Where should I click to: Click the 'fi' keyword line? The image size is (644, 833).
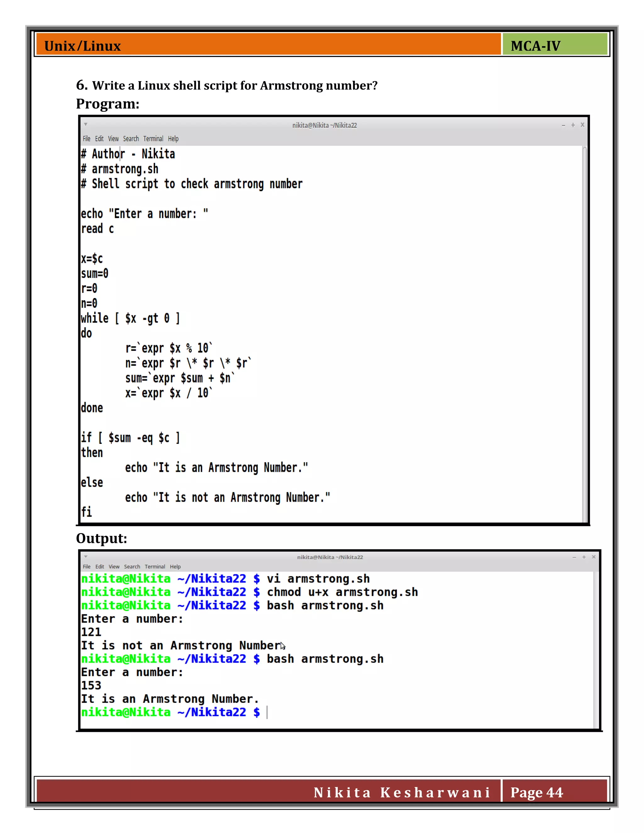click(x=86, y=512)
